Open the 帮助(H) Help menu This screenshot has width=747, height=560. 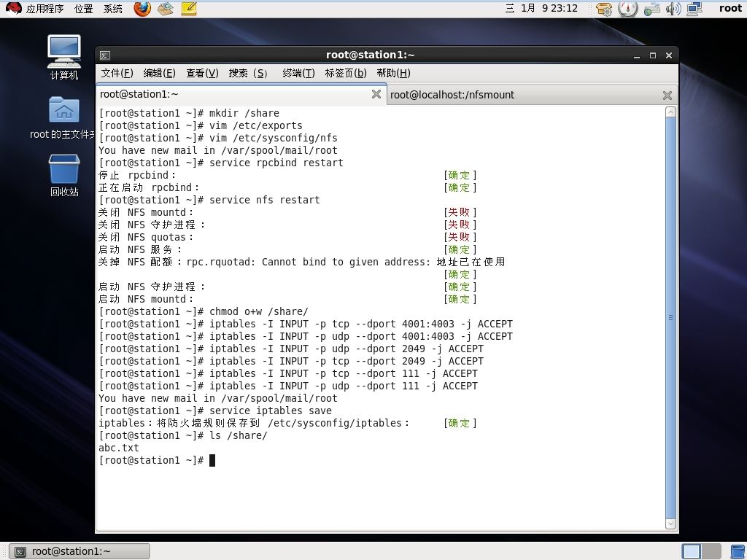[393, 73]
